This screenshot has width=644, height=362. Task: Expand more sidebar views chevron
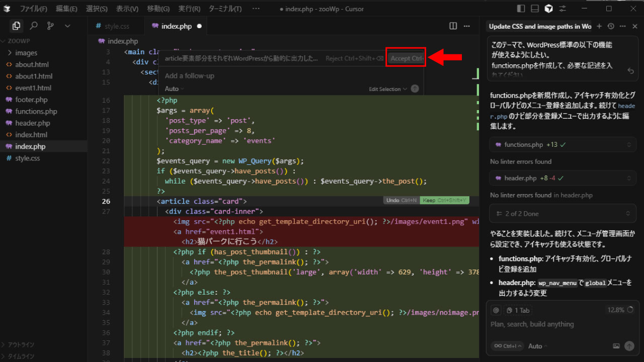coord(67,26)
